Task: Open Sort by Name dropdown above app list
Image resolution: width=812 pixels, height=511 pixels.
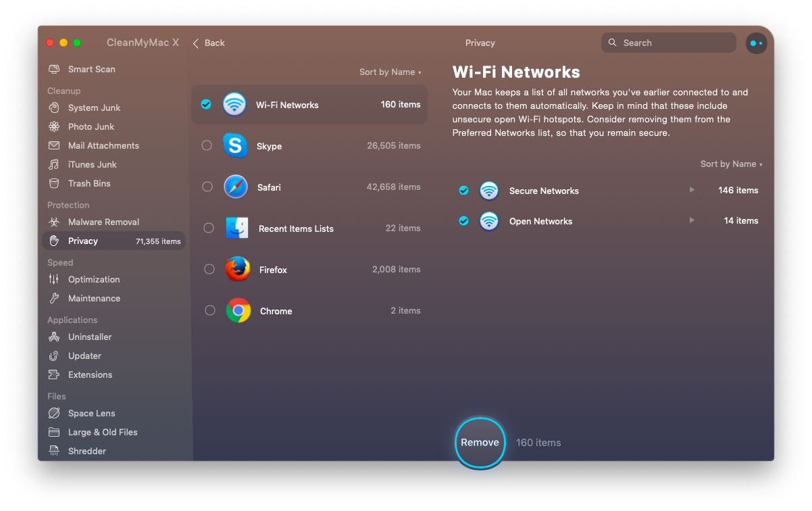Action: (390, 72)
